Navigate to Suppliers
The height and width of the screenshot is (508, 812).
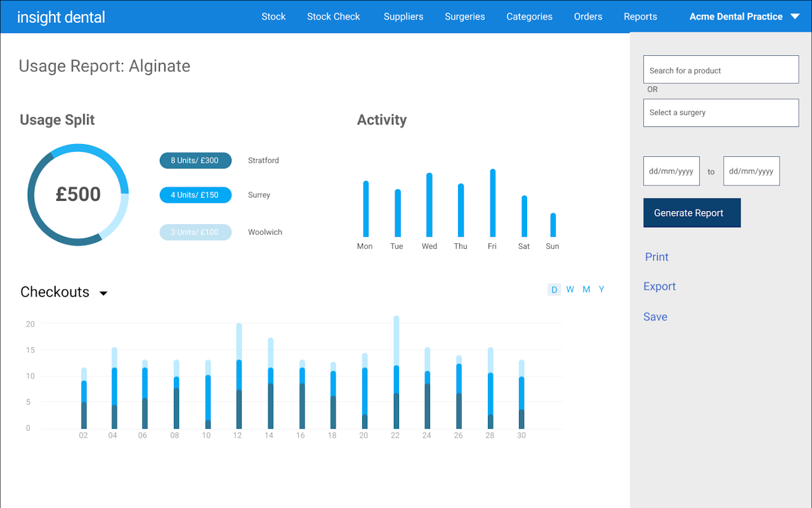click(x=403, y=17)
